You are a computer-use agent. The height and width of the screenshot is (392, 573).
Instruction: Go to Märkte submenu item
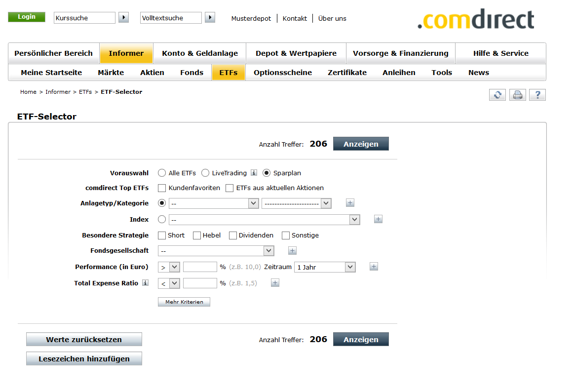click(x=111, y=73)
